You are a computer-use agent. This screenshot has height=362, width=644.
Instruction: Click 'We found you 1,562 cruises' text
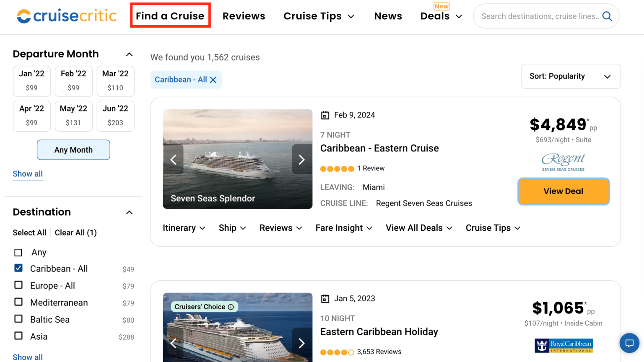[x=205, y=57]
